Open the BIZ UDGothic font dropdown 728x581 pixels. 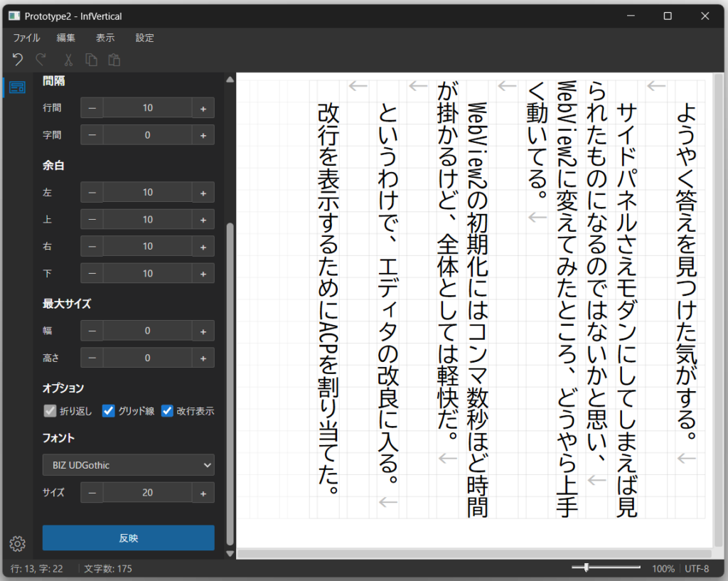[128, 465]
